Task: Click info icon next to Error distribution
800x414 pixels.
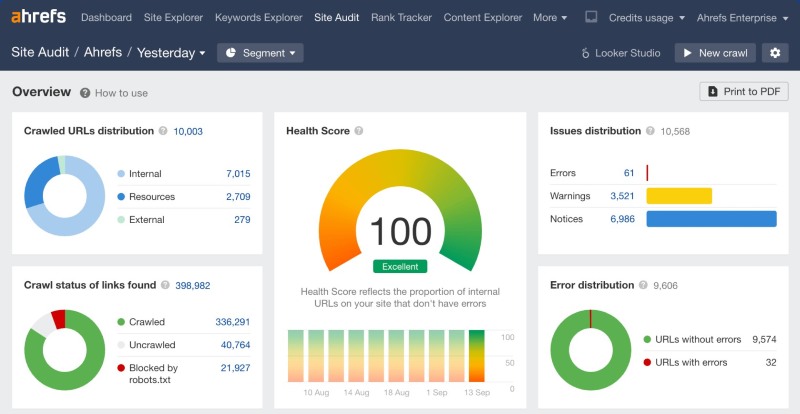Action: pyautogui.click(x=643, y=285)
